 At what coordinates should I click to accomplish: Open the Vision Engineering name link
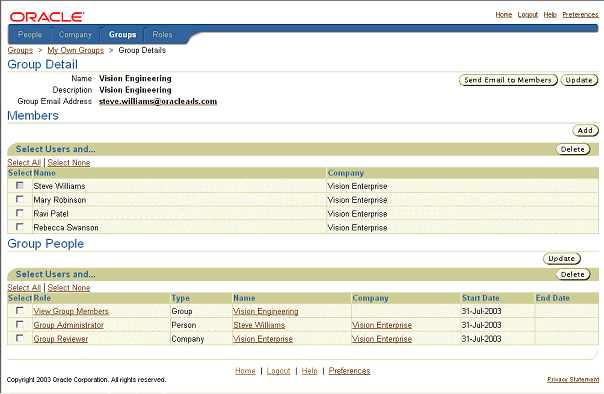pyautogui.click(x=266, y=311)
